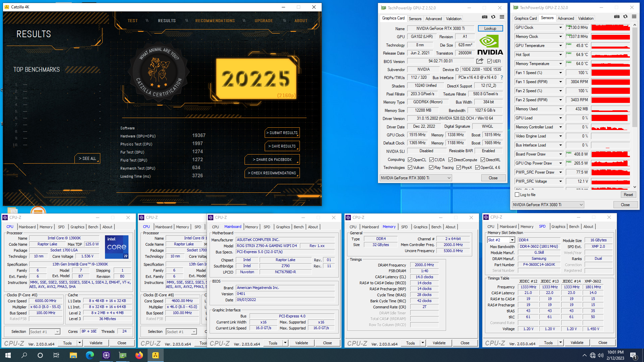The image size is (644, 362).
Task: Click the refresh icon in GPU-Z Sensors window
Action: [625, 16]
